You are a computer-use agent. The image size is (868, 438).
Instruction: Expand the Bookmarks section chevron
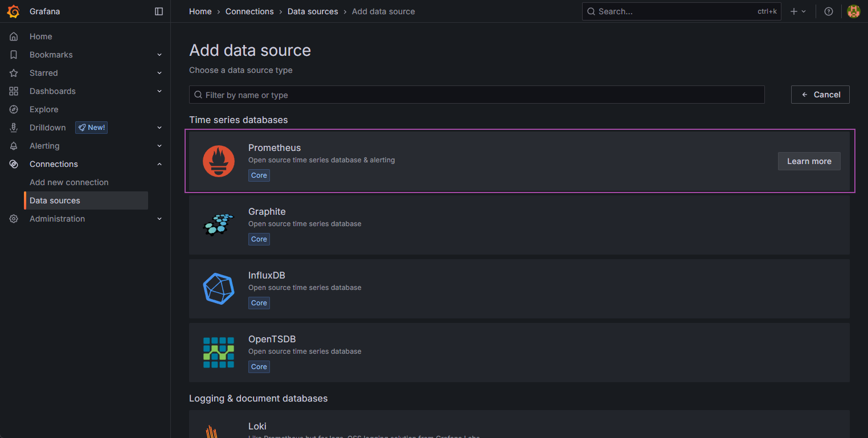(159, 55)
